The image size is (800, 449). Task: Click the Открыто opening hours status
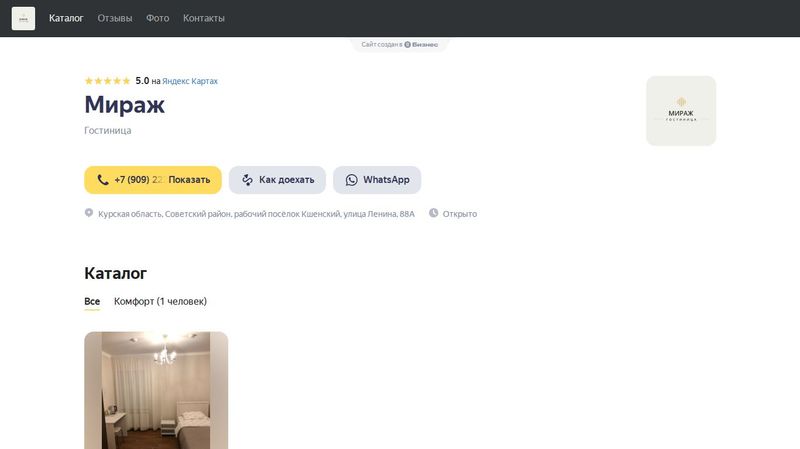click(459, 214)
